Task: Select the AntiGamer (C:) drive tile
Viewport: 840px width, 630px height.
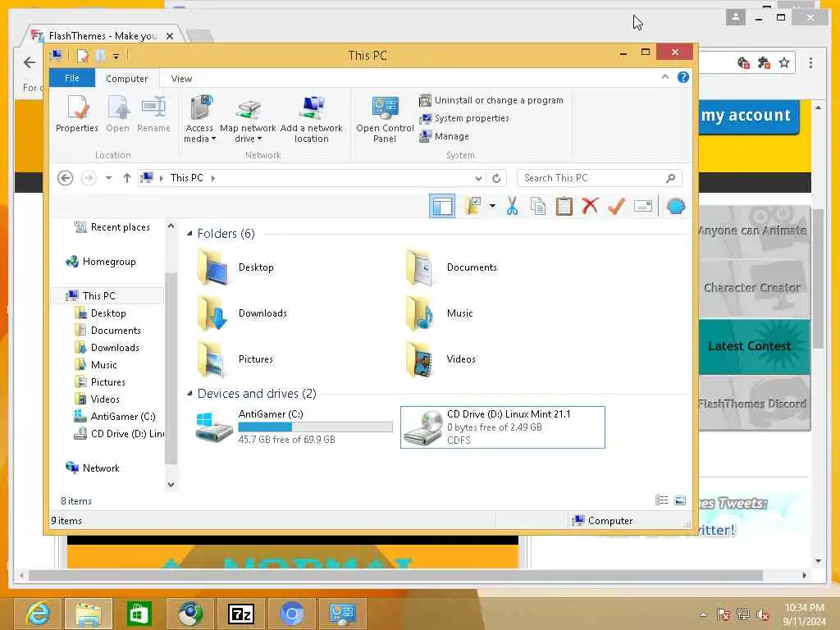Action: 294,427
